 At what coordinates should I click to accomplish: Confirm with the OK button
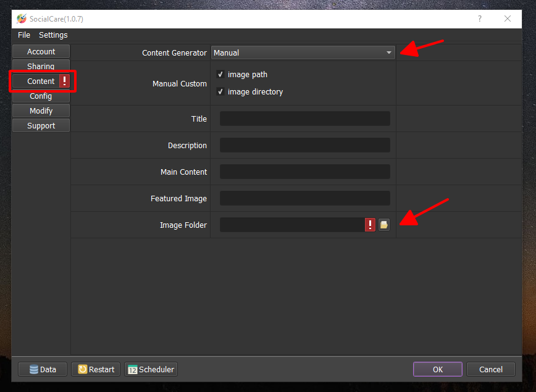click(438, 369)
